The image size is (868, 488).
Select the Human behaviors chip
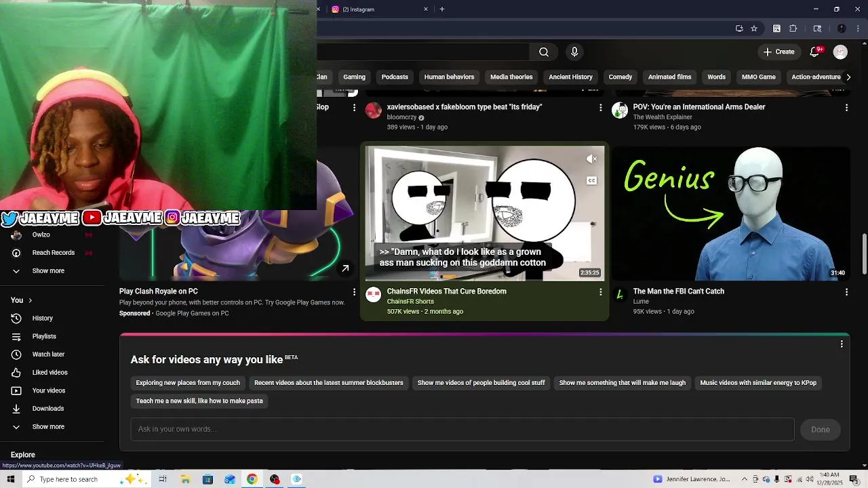pyautogui.click(x=449, y=77)
